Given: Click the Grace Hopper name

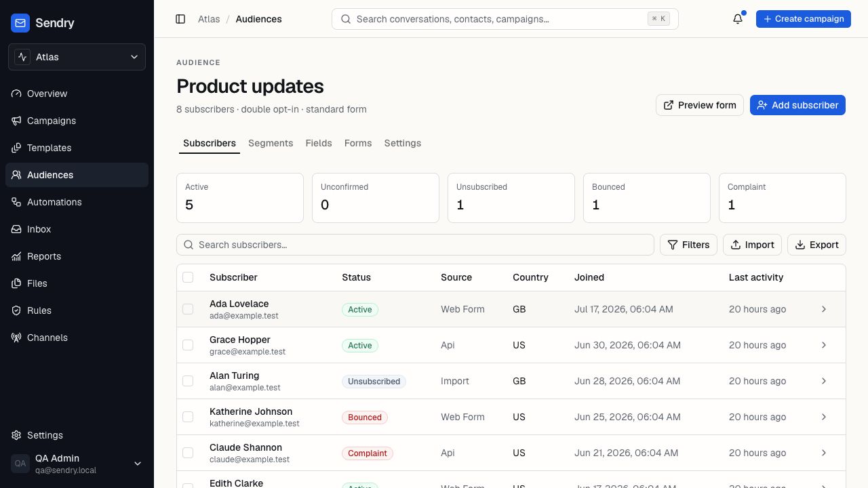Looking at the screenshot, I should click(240, 340).
